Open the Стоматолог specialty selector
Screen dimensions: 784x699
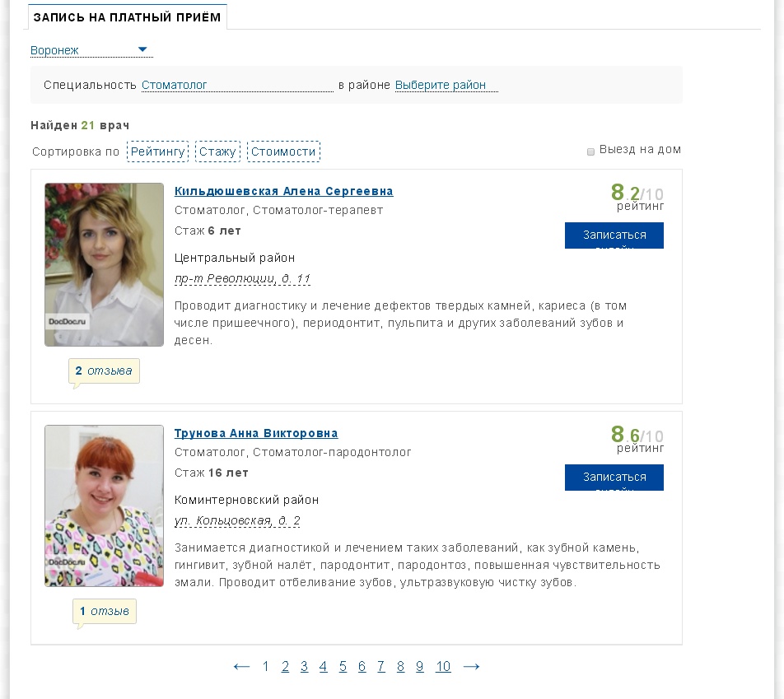(x=175, y=85)
